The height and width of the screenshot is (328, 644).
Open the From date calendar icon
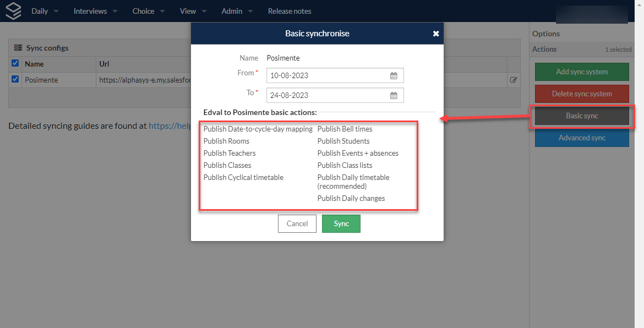[394, 75]
